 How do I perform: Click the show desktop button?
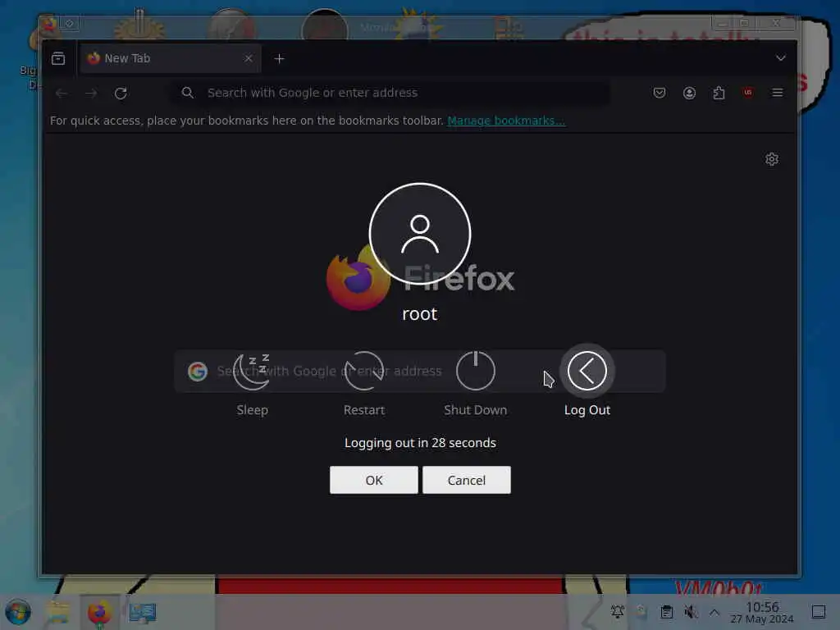pos(819,612)
